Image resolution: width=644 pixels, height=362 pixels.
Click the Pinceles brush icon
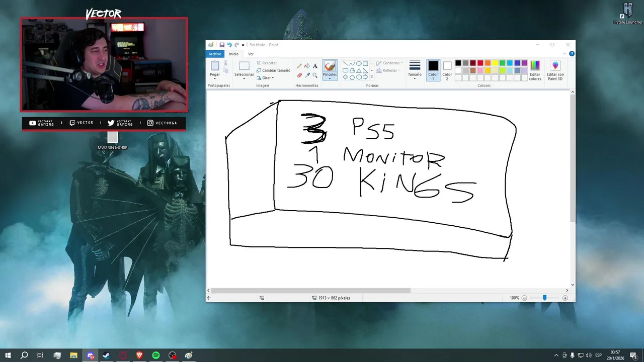pos(330,66)
